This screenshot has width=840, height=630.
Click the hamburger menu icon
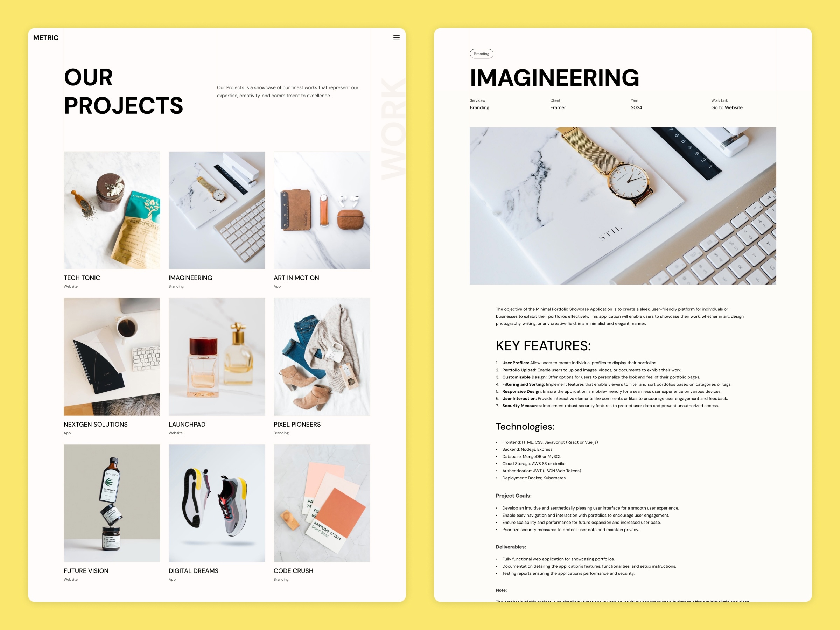click(x=396, y=38)
